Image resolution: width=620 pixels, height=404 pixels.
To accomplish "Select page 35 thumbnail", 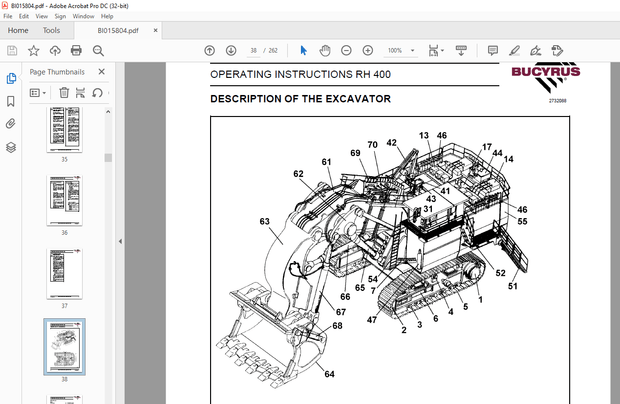I will [64, 129].
